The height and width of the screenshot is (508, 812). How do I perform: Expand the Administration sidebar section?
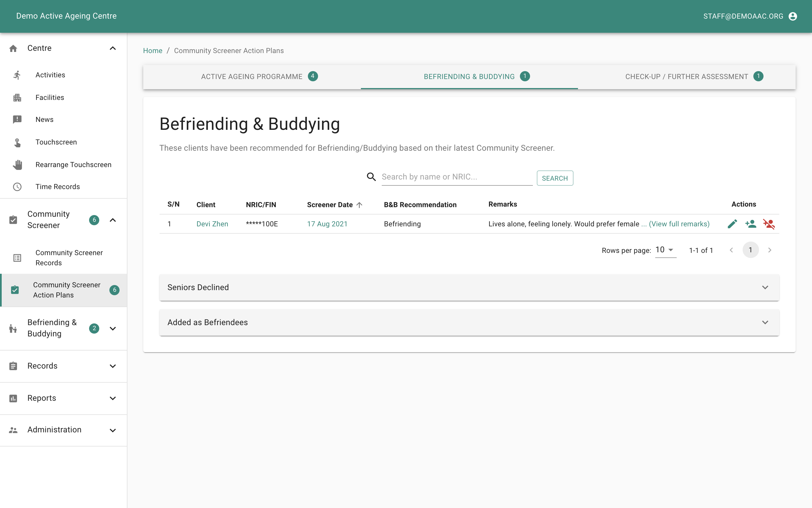click(x=113, y=430)
